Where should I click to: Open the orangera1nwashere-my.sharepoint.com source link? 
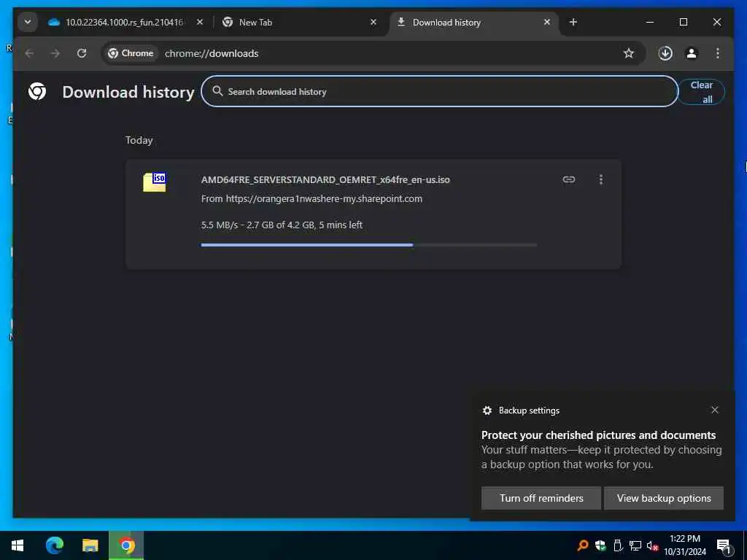pos(324,198)
